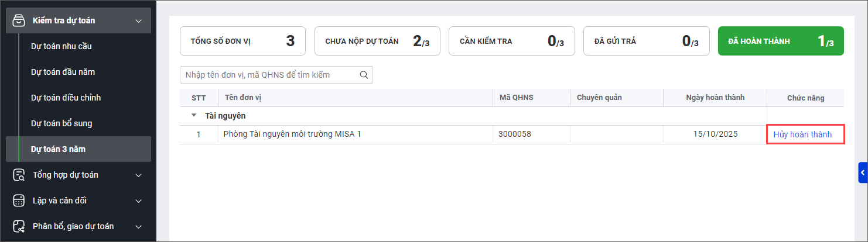
Task: Click the Tổng hợp dự toán icon
Action: coord(19,175)
